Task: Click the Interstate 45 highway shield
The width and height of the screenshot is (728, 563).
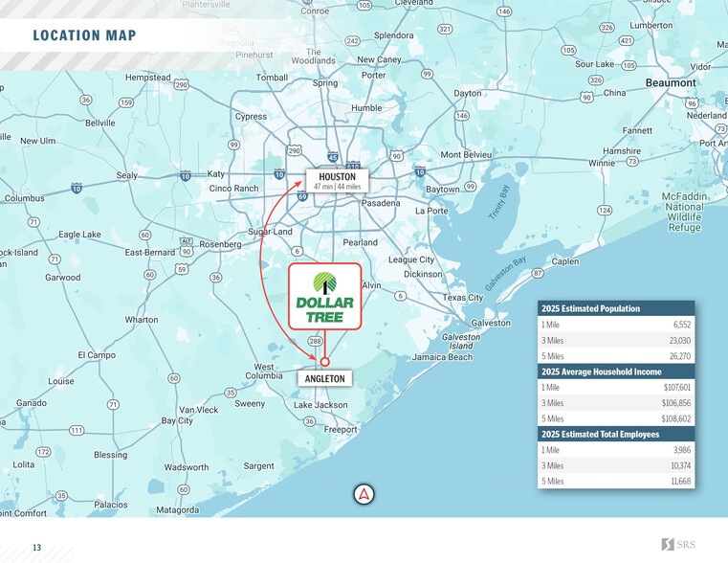Action: coord(332,156)
